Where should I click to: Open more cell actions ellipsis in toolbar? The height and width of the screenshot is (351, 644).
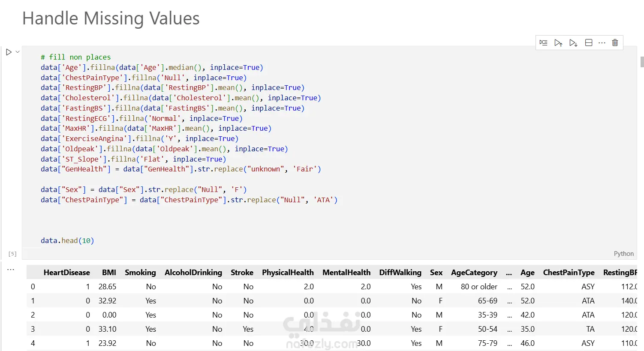pyautogui.click(x=602, y=43)
